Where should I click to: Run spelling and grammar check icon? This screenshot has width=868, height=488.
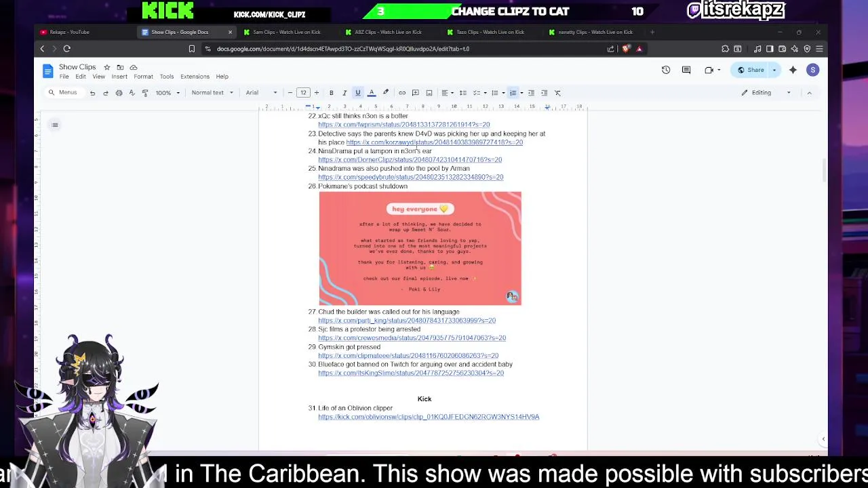[132, 93]
